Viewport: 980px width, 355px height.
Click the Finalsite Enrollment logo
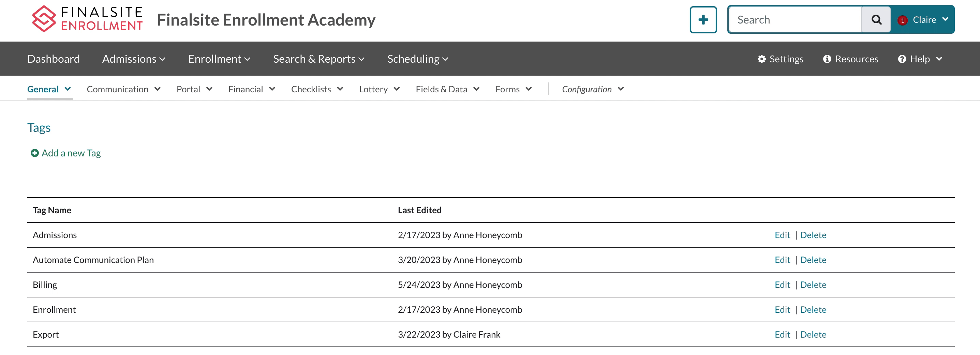[x=87, y=19]
